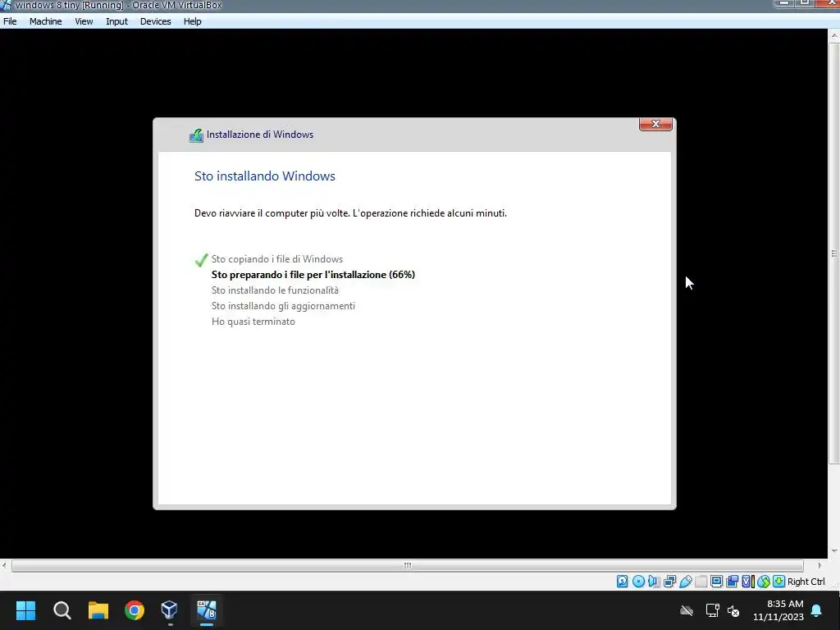Click the 'Sto installando le funzionalità' step
The image size is (840, 630).
(x=275, y=290)
